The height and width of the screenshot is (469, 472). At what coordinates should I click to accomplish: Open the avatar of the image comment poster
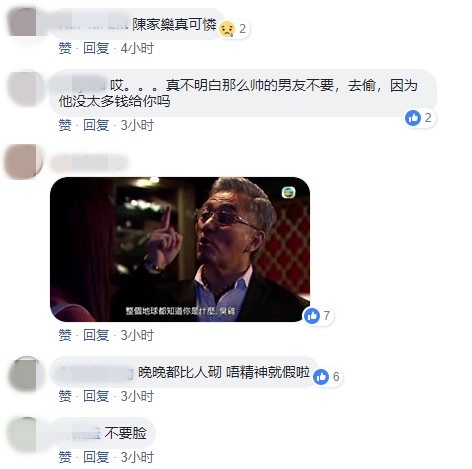pos(23,161)
